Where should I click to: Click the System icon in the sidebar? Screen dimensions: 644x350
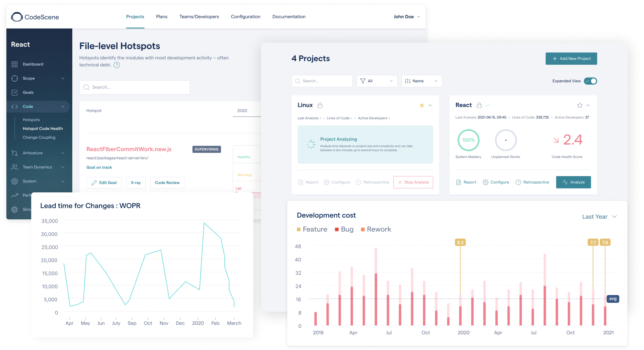pos(15,181)
